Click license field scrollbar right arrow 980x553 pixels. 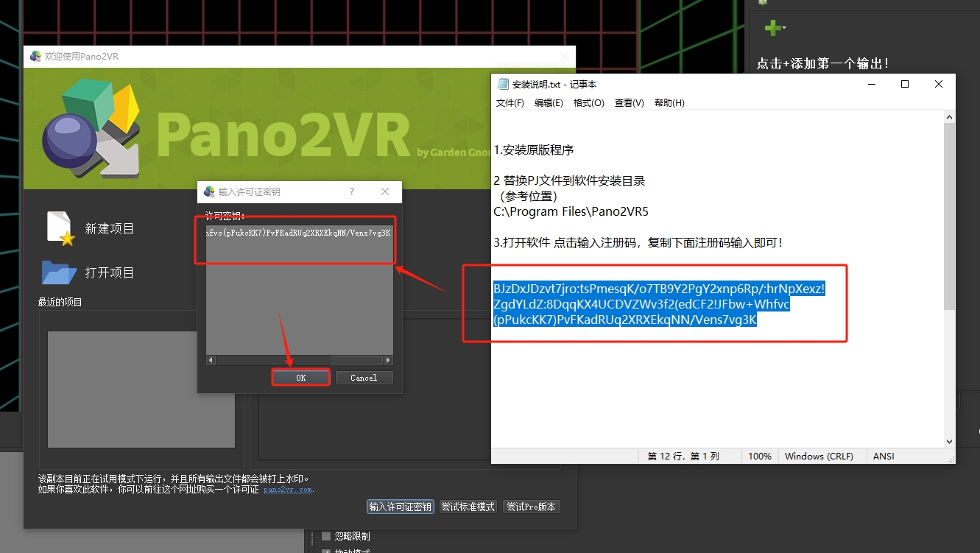pos(388,361)
